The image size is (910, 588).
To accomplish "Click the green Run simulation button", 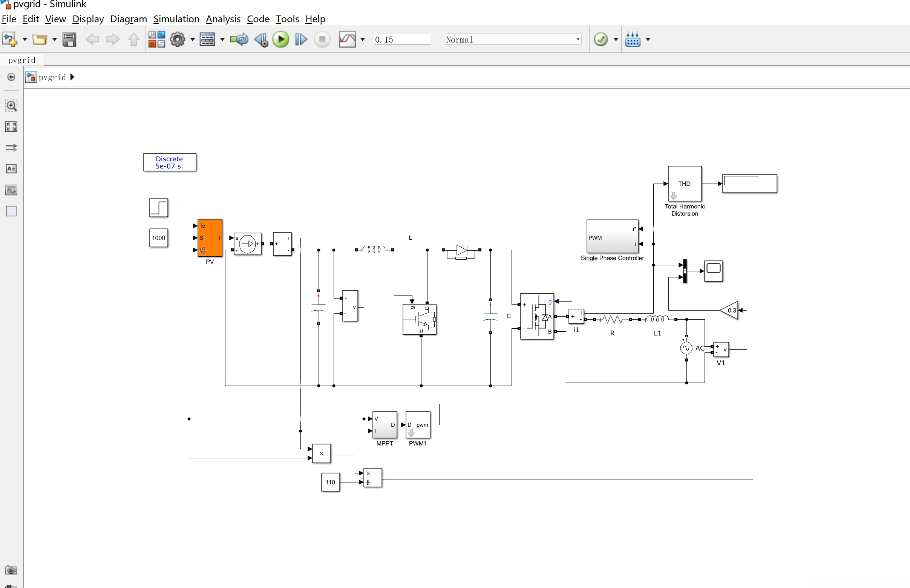I will point(281,39).
